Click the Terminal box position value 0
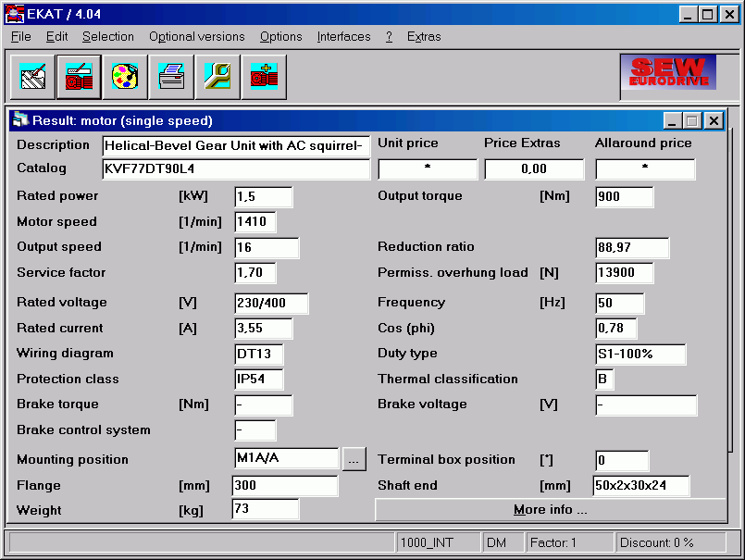Screen dimensions: 745x560 [x=622, y=460]
